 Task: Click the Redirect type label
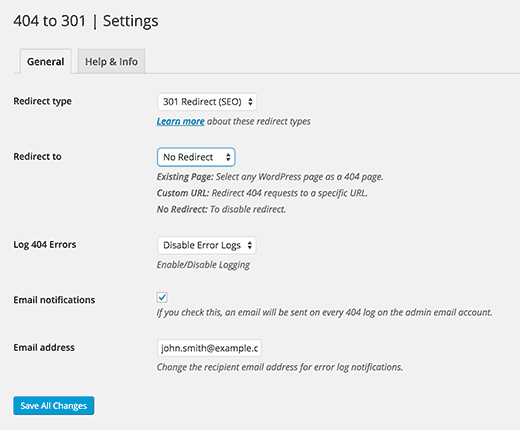click(x=42, y=101)
